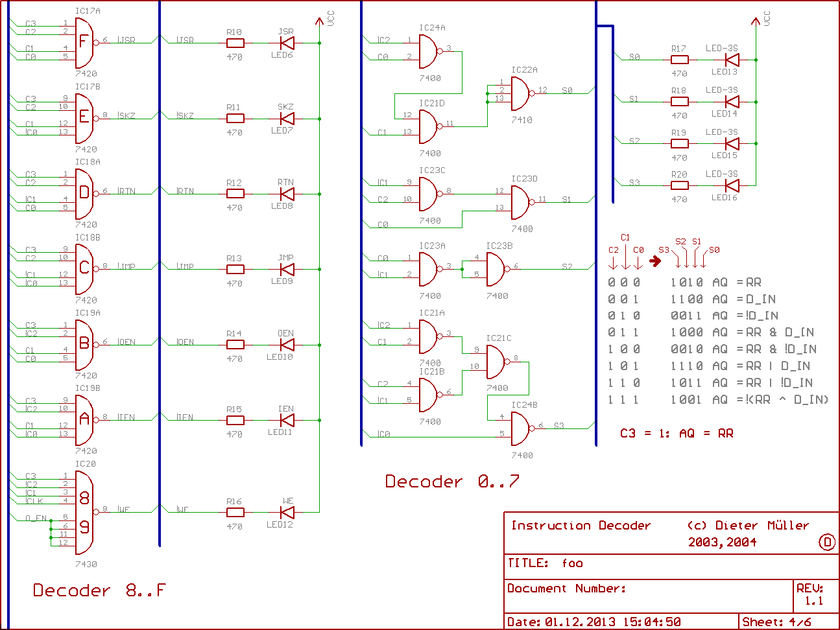Select the WE diode symbol LED12
This screenshot has height=630, width=840.
[x=286, y=513]
